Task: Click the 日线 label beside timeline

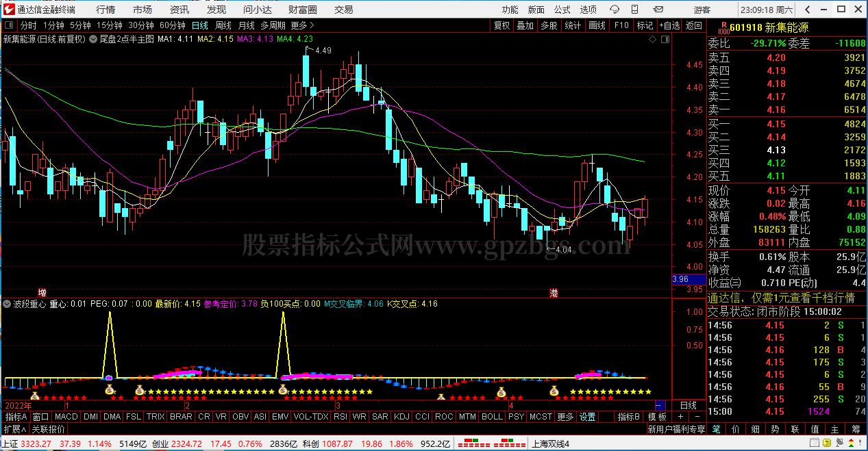Action: tap(689, 405)
